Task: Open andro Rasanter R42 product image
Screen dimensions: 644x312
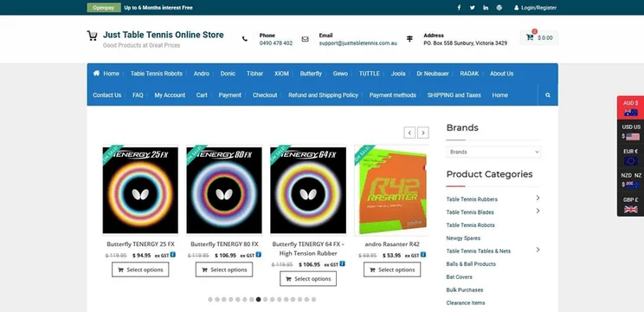Action: pos(392,190)
